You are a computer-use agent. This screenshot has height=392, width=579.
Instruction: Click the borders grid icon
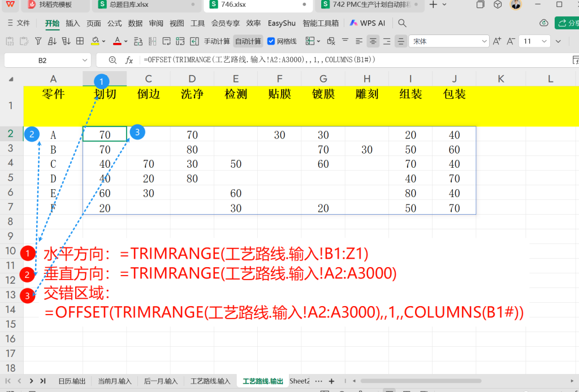point(80,41)
